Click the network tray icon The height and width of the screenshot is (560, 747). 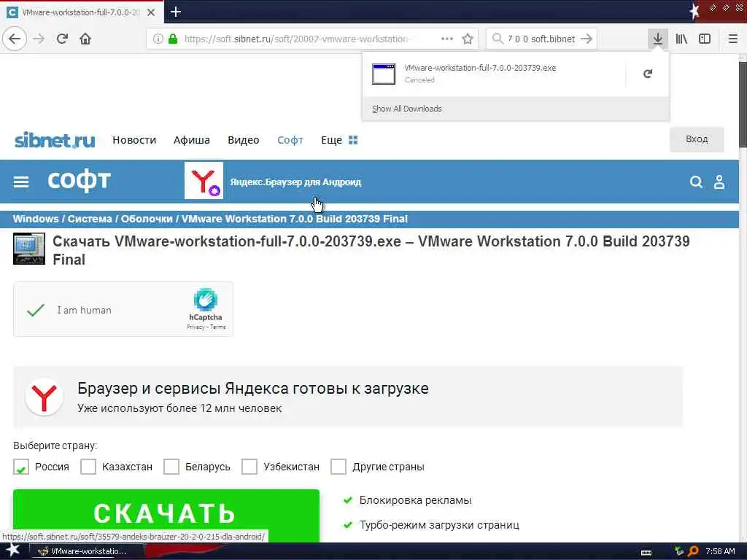coord(679,551)
